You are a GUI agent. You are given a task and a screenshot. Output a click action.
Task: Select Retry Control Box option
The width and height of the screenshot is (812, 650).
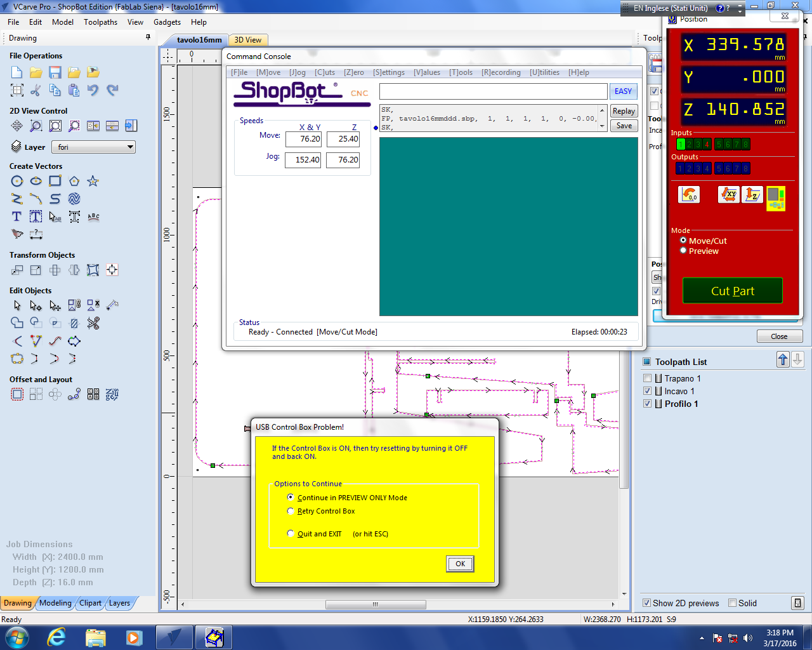point(291,511)
